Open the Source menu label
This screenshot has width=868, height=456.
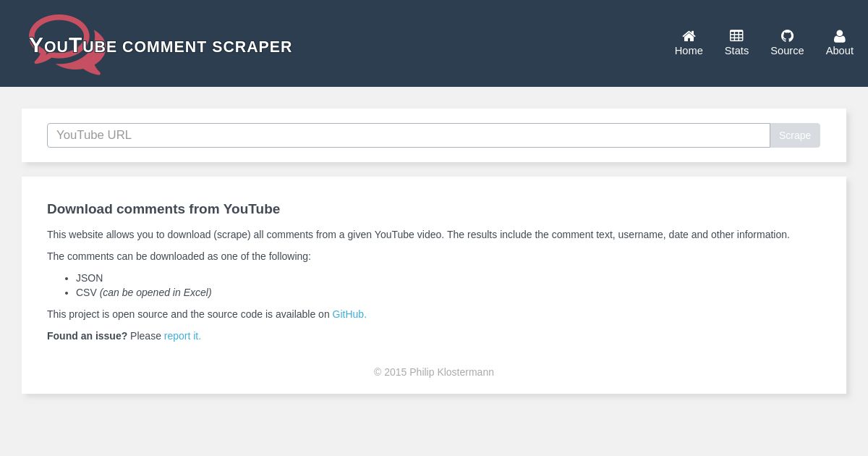787,51
